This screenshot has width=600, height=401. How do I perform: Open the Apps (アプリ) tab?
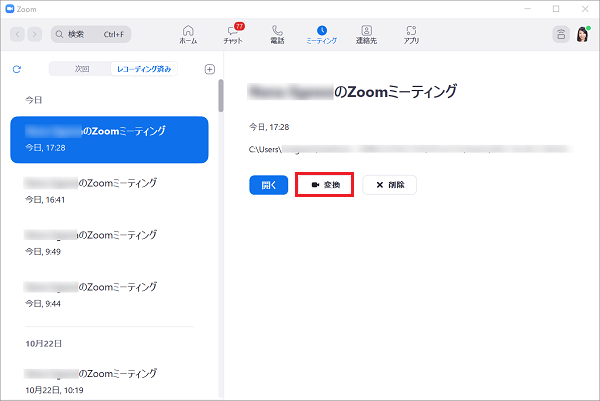click(x=411, y=34)
